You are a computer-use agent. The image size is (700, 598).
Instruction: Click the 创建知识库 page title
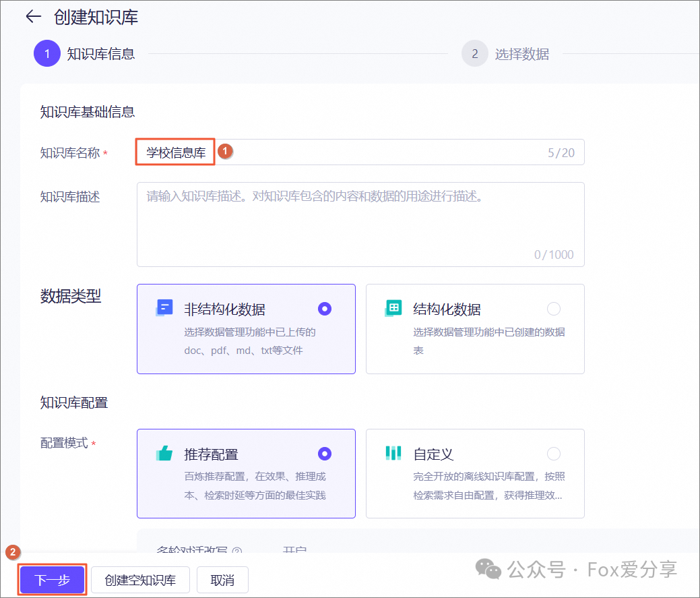coord(96,18)
